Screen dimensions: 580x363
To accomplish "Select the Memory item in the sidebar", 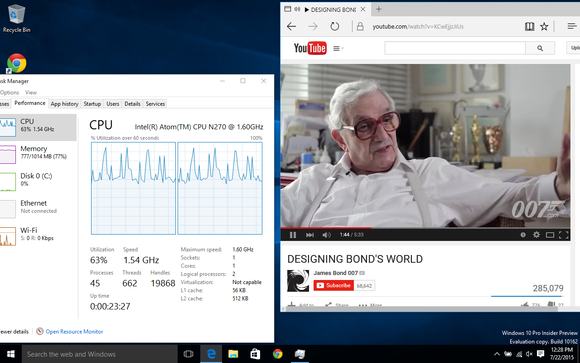I will [38, 154].
